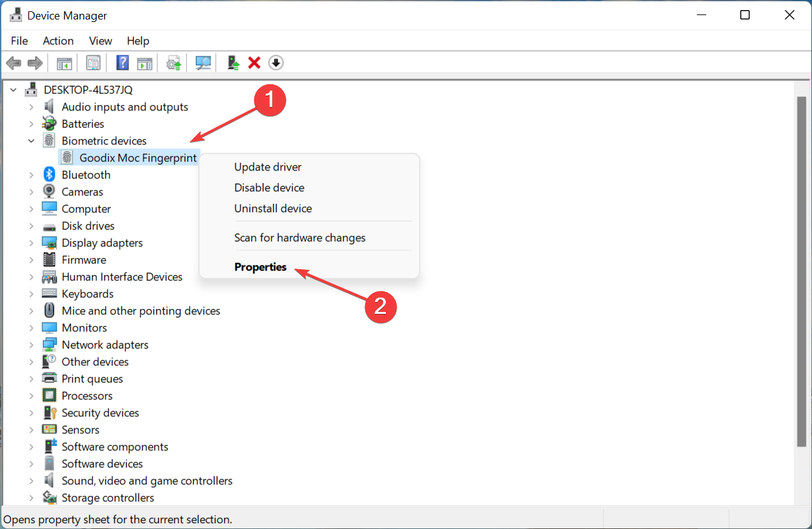Choose Scan for hardware changes entry
Viewport: 812px width, 529px height.
(x=309, y=238)
